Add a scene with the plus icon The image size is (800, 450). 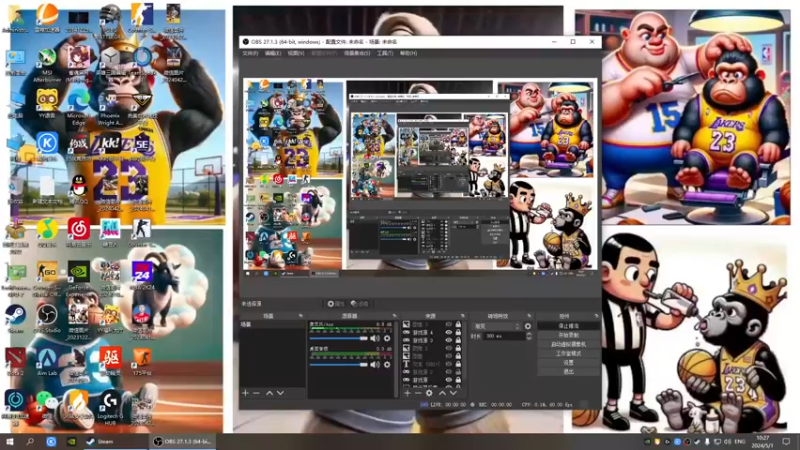tap(245, 393)
